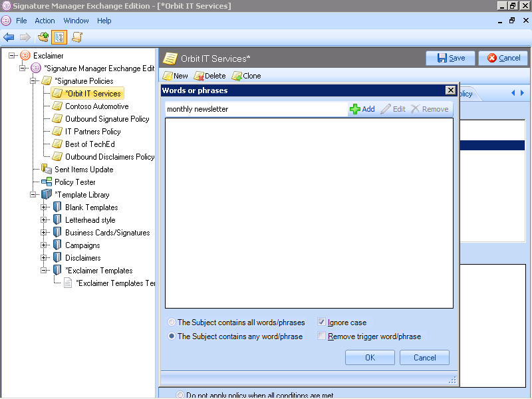Image resolution: width=532 pixels, height=399 pixels.
Task: Select Outbound Signature Policy tree item
Action: 107,119
